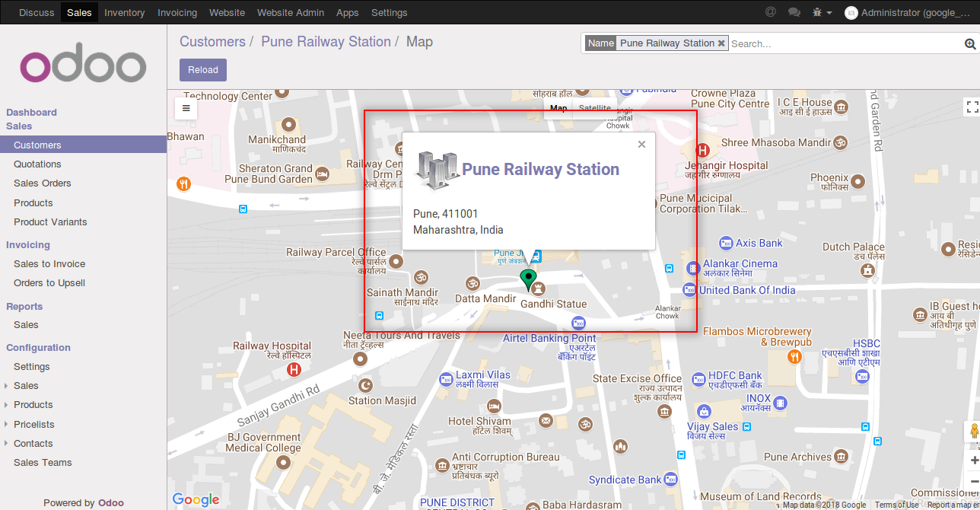This screenshot has width=980, height=510.
Task: Click the Datta Mandir temple icon
Action: coord(473,284)
